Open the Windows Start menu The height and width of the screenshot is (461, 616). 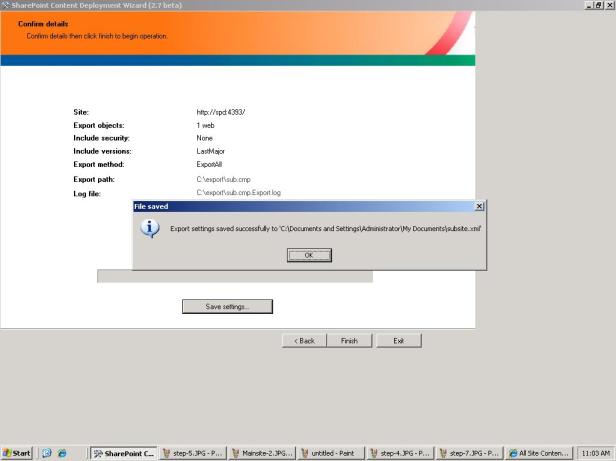pyautogui.click(x=17, y=453)
